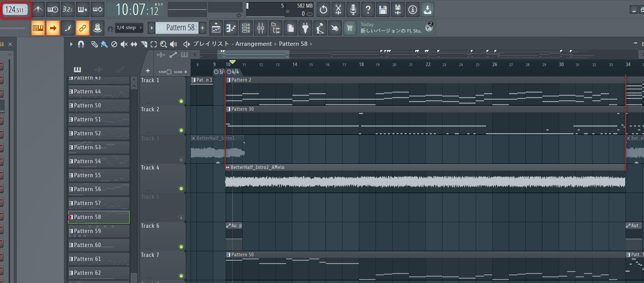Click the playlist horizontal zoom scrollbar

[x=253, y=55]
